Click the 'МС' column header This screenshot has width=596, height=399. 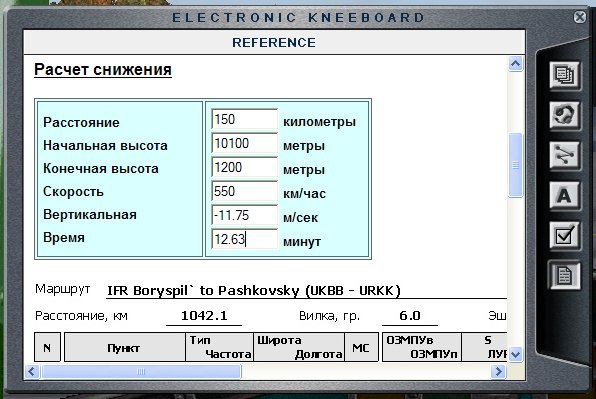click(361, 347)
